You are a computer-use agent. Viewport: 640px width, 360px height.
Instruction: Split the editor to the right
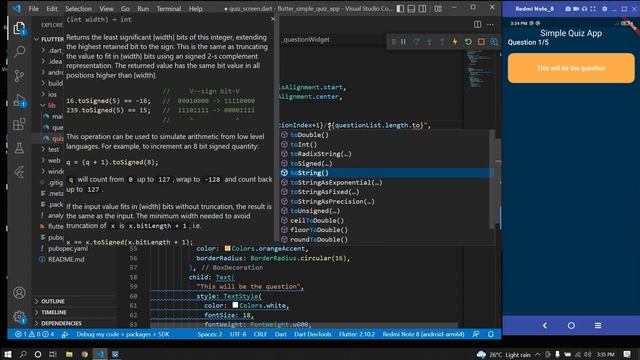pos(478,24)
